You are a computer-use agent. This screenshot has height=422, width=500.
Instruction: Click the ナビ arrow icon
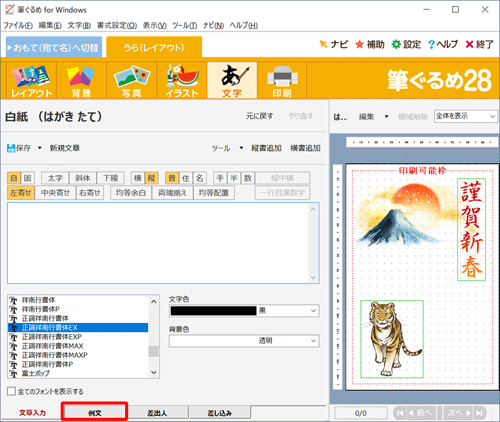[323, 44]
